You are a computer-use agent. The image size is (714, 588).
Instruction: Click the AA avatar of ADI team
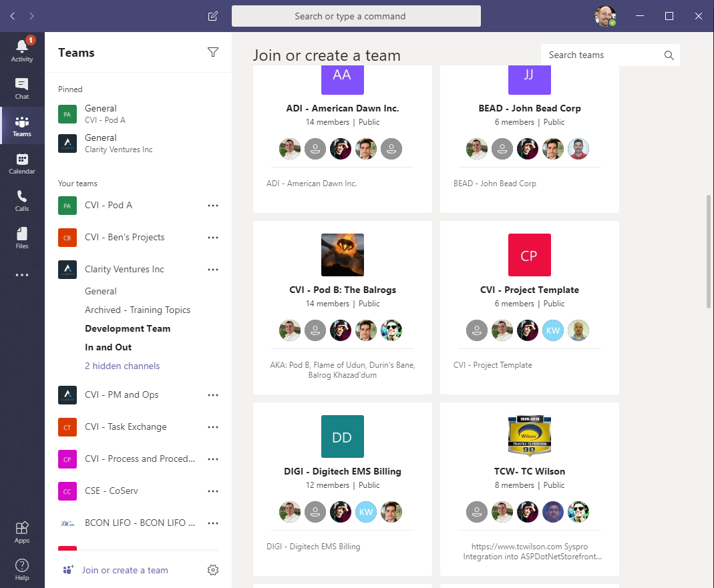pos(343,79)
